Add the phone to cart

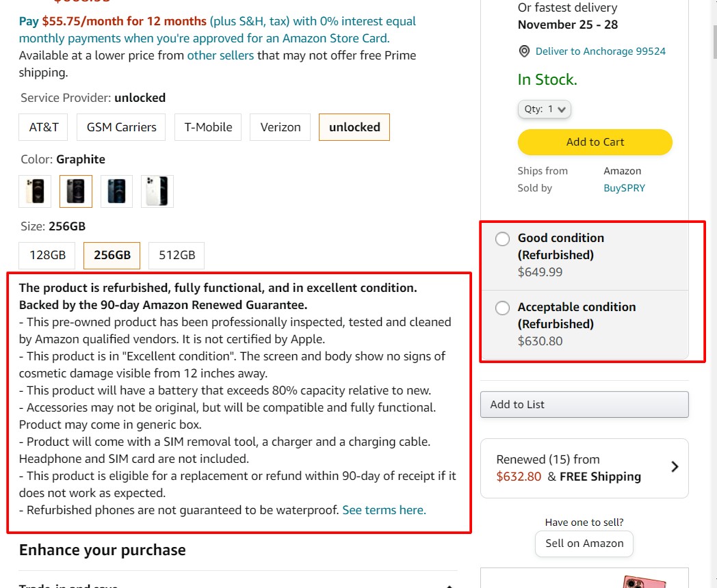pyautogui.click(x=595, y=142)
